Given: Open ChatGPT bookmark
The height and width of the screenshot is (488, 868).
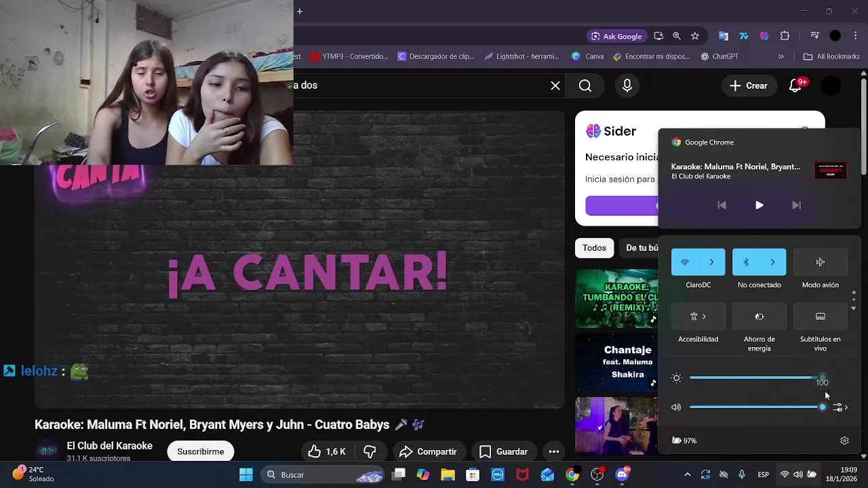Looking at the screenshot, I should [x=719, y=56].
